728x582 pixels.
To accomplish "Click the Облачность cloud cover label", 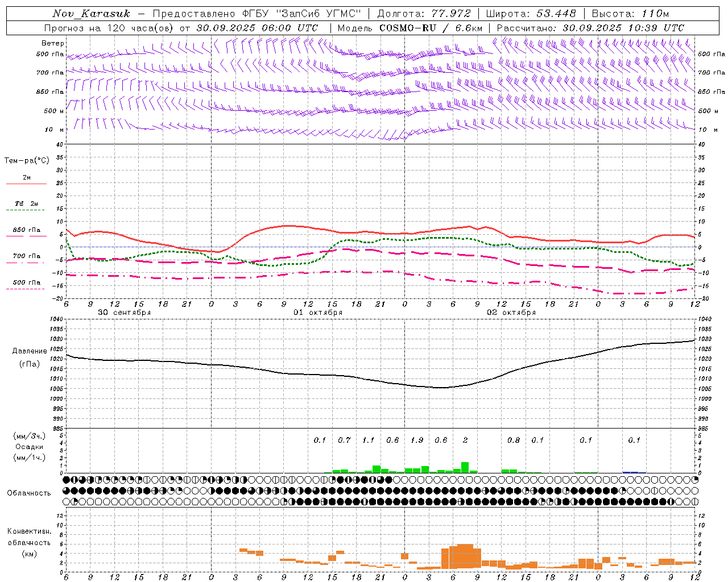I will click(x=29, y=493).
